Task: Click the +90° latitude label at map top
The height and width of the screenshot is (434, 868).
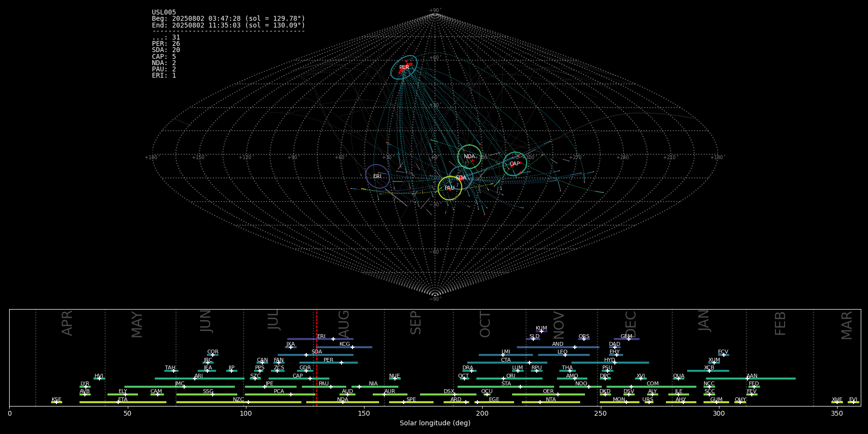Action: [435, 11]
